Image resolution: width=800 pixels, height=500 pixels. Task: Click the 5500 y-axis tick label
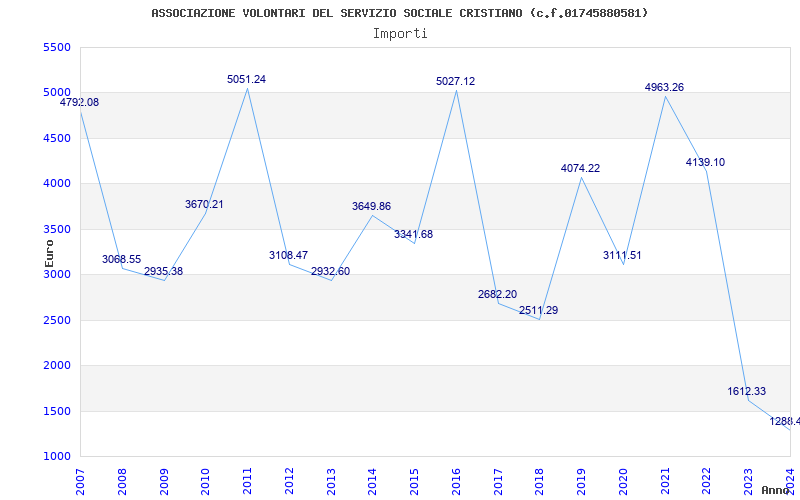(57, 47)
